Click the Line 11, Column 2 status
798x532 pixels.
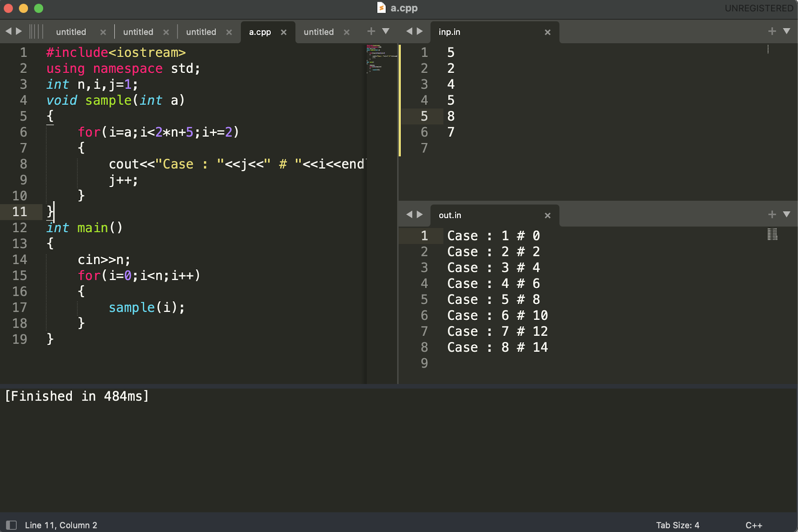[61, 525]
